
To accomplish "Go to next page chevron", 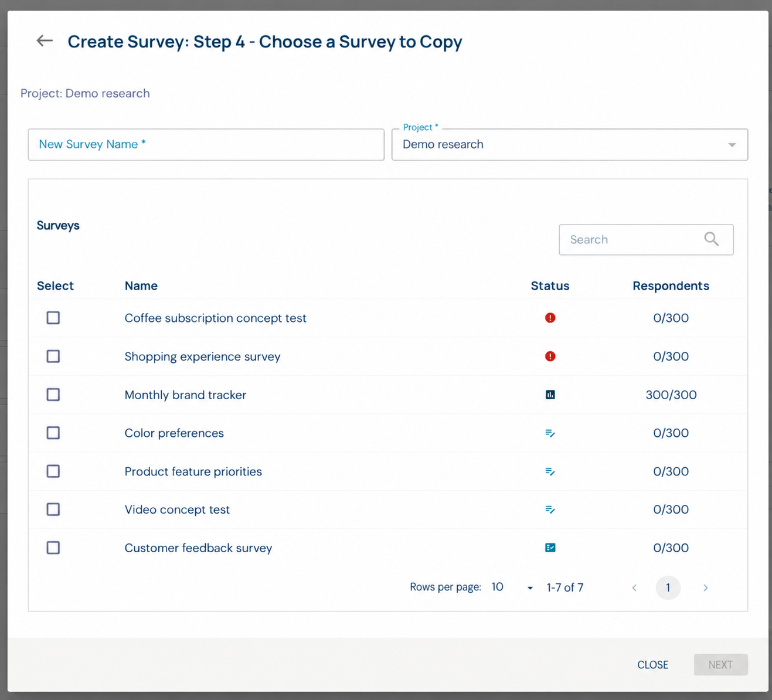I will pyautogui.click(x=705, y=587).
